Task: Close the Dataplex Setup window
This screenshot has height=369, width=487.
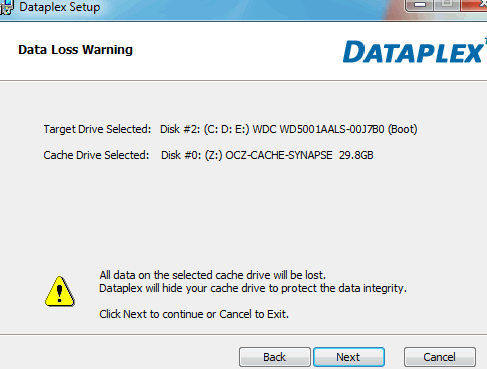Action: point(475,5)
